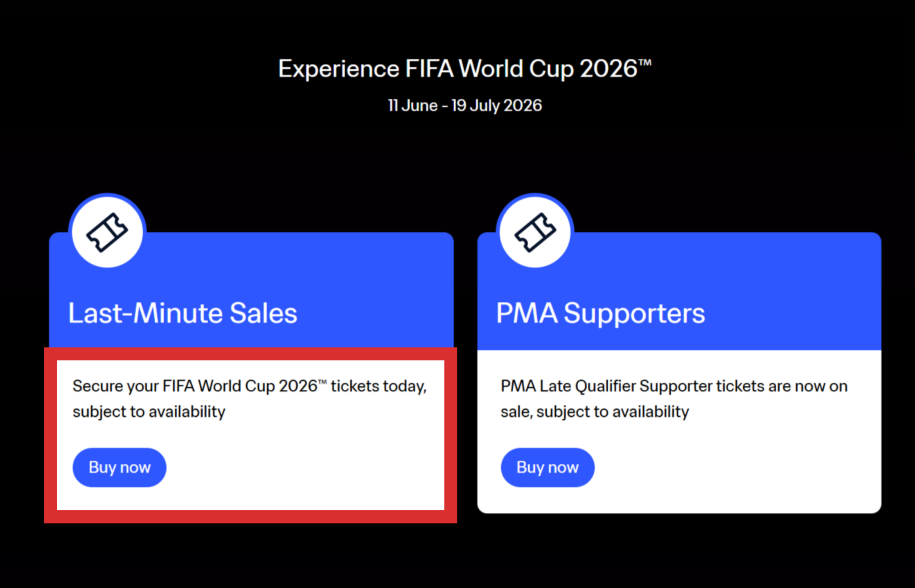Click empty white area right of PMA Buy now
The width and height of the screenshot is (915, 588).
[737, 467]
